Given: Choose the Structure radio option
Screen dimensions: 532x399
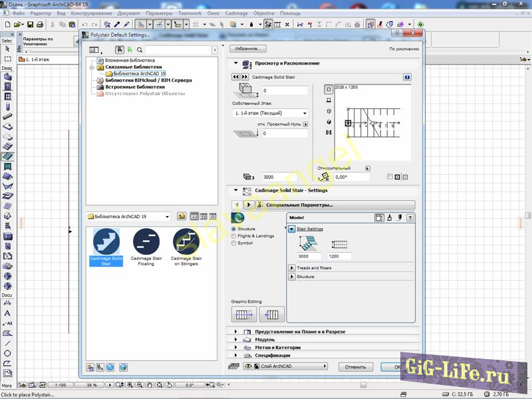Looking at the screenshot, I should (233, 229).
